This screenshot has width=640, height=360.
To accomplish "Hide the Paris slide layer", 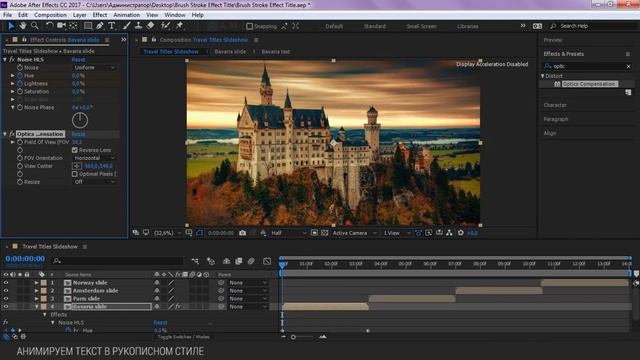I will click(x=6, y=298).
